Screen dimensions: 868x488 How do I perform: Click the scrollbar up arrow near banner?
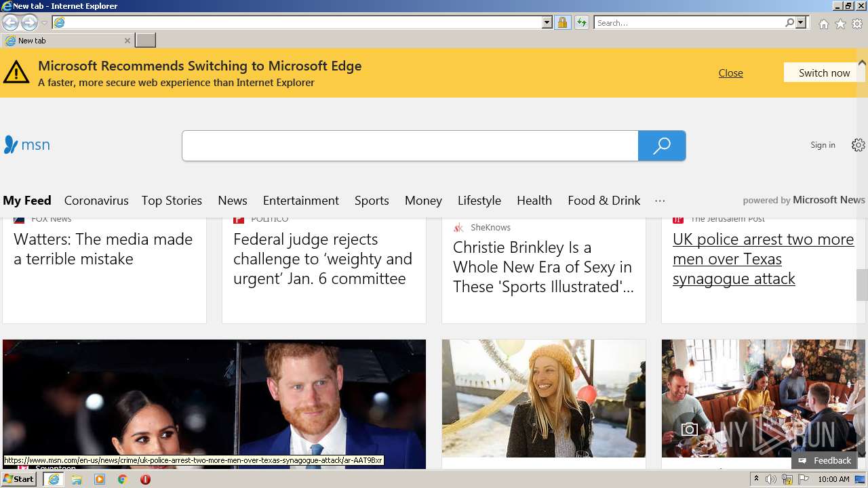coord(862,63)
